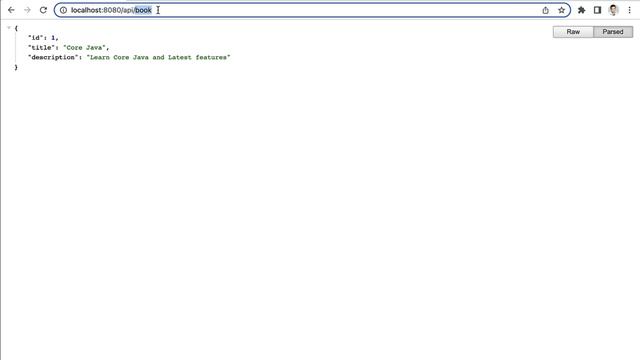Open the Extensions puzzle icon
Screen dimensions: 640x360
(x=581, y=10)
